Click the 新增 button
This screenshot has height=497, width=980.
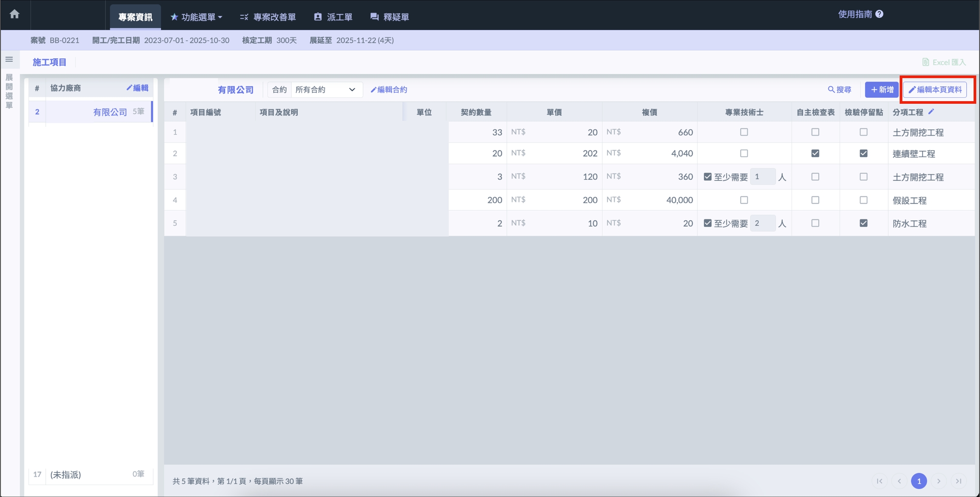882,90
